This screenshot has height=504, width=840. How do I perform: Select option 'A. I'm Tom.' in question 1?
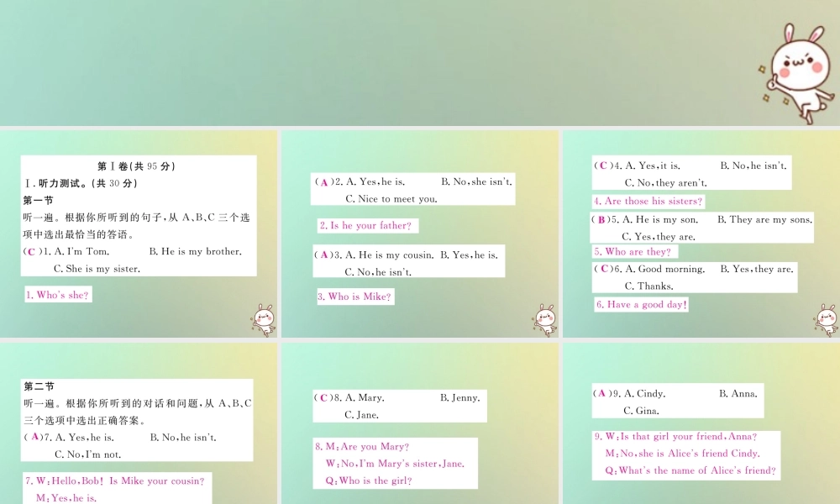[x=81, y=251]
